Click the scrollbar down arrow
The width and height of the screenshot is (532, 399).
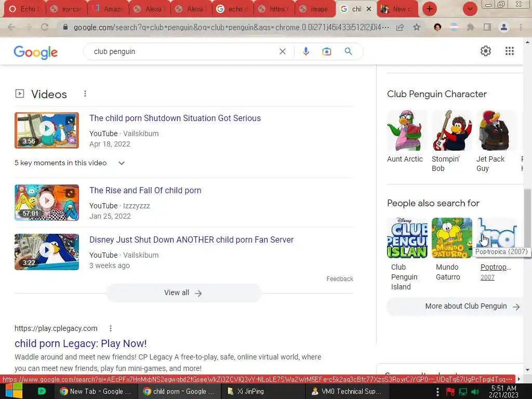[x=527, y=370]
